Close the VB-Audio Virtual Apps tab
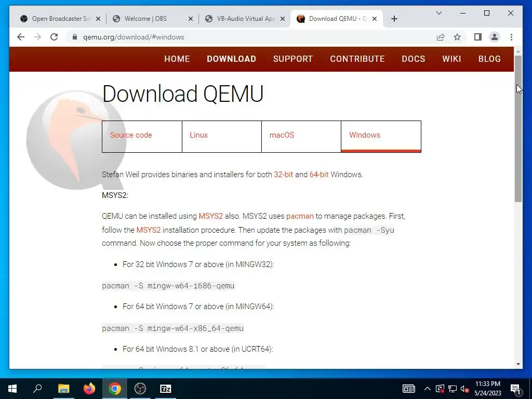Viewport: 532px width, 399px height. pyautogui.click(x=282, y=19)
